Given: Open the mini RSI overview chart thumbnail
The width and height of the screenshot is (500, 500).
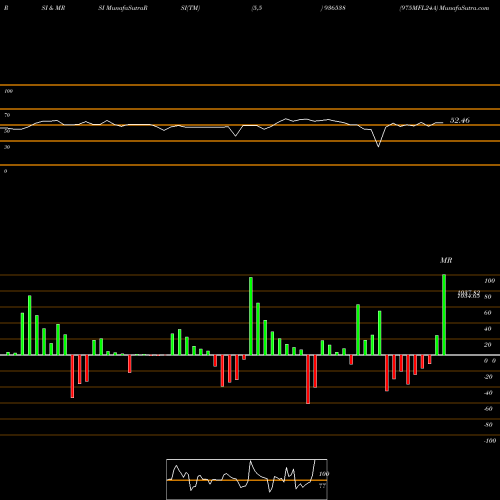Looking at the screenshot, I should click(247, 479).
